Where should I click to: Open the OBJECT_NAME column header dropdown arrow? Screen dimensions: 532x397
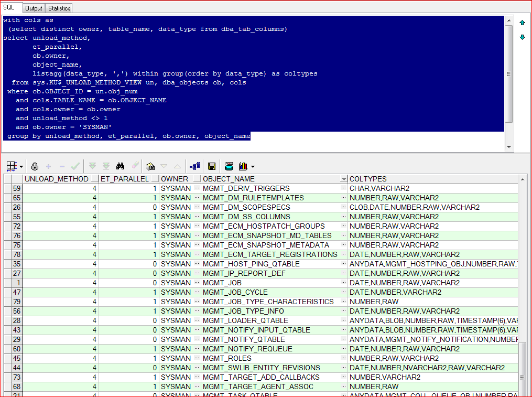(x=344, y=179)
